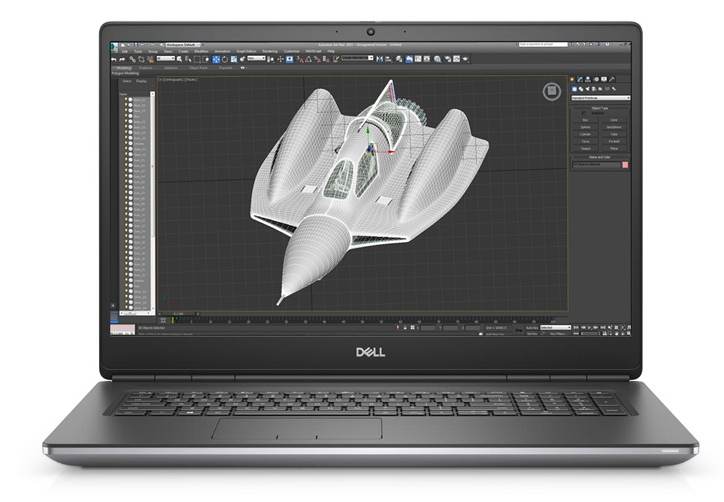
Task: Toggle Spinner Snap in the toolbar
Action: click(x=326, y=59)
